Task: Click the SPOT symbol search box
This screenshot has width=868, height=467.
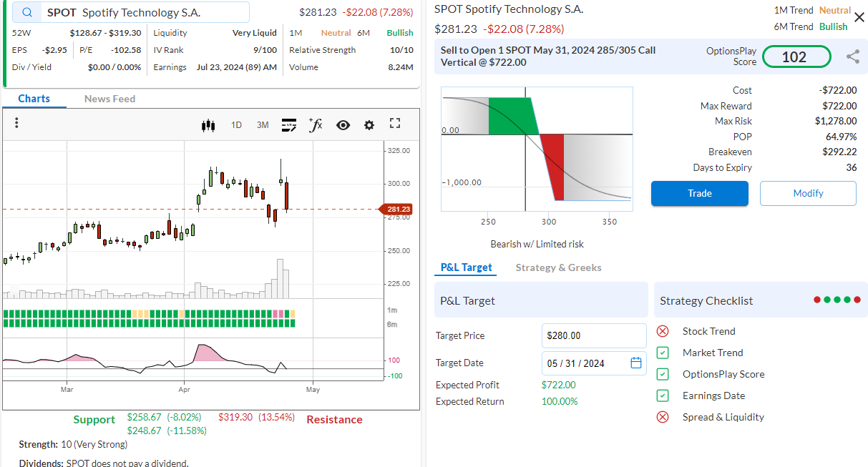Action: pyautogui.click(x=131, y=12)
